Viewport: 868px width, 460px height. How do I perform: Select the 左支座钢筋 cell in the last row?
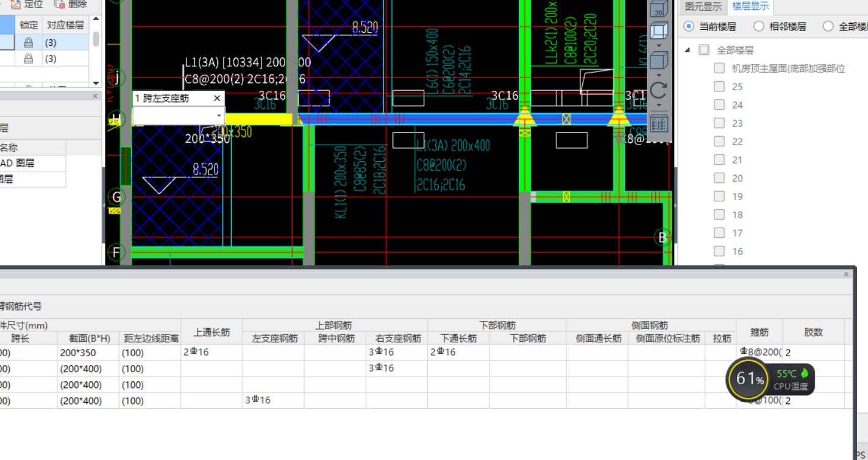click(274, 401)
